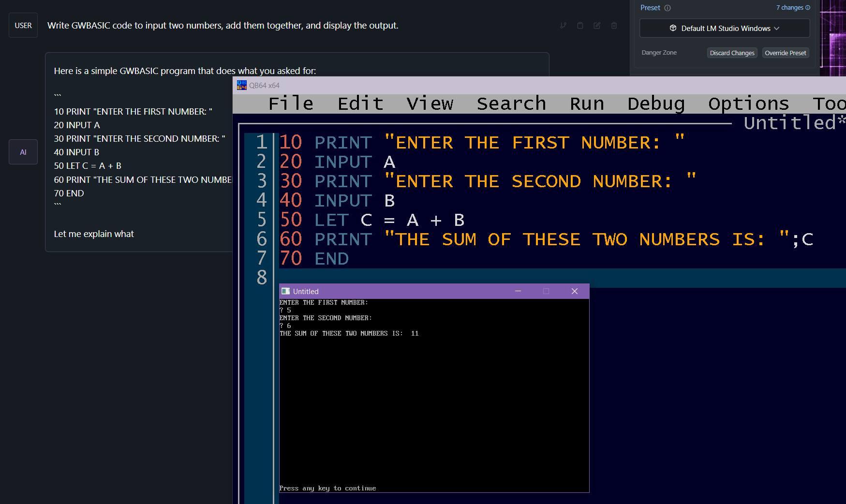Open the Debug menu in QB64
846x504 pixels.
pyautogui.click(x=656, y=104)
